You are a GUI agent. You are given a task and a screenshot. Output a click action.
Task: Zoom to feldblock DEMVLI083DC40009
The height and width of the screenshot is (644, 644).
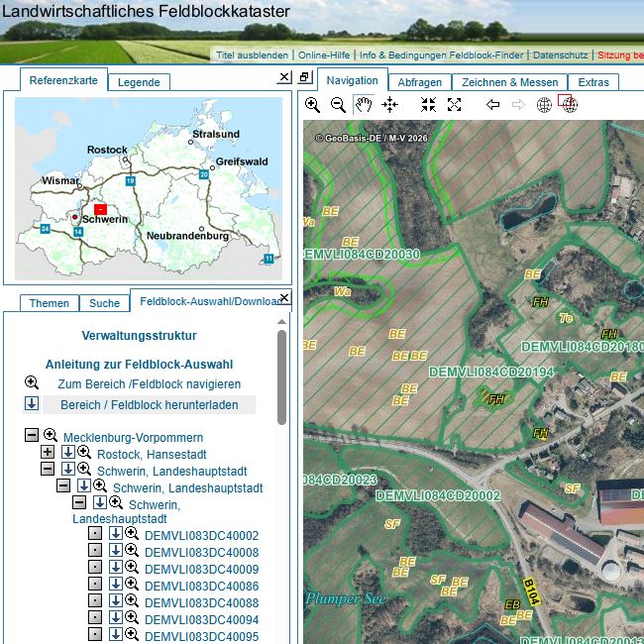(132, 567)
